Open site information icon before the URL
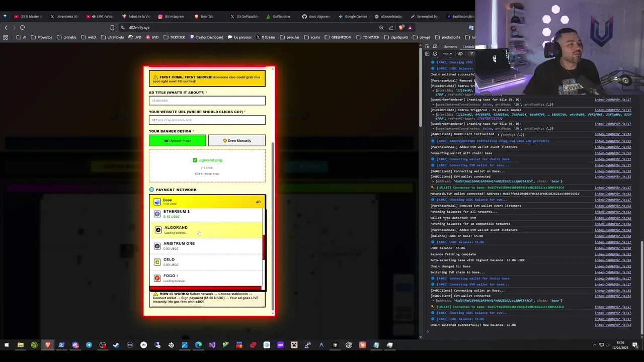This screenshot has height=362, width=644. tap(123, 28)
